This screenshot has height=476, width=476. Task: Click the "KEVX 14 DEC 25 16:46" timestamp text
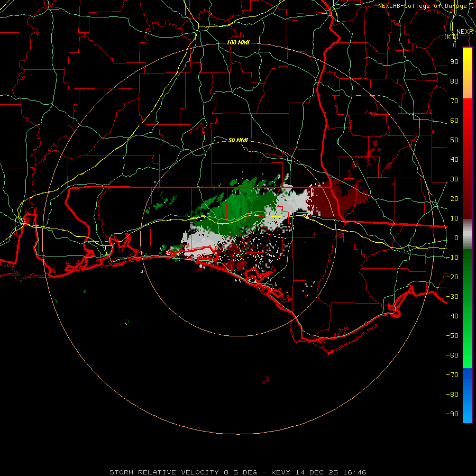coord(319,472)
